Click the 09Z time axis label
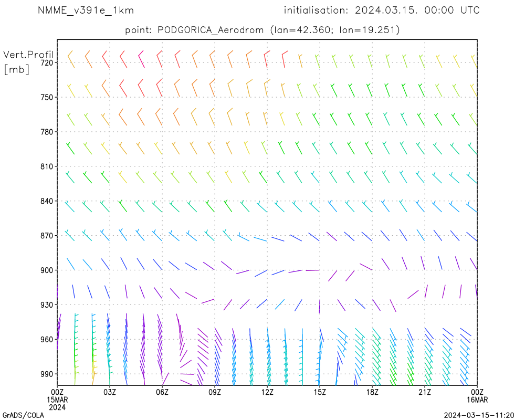 tap(215, 392)
